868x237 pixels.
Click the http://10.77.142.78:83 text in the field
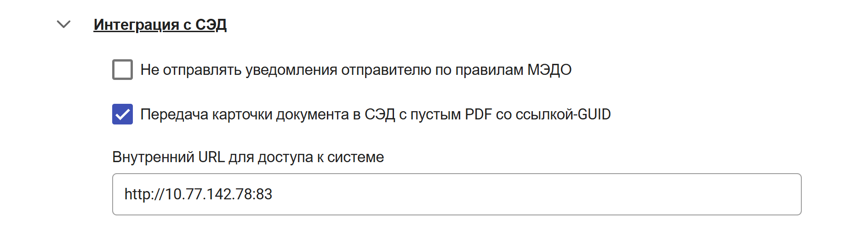(198, 194)
